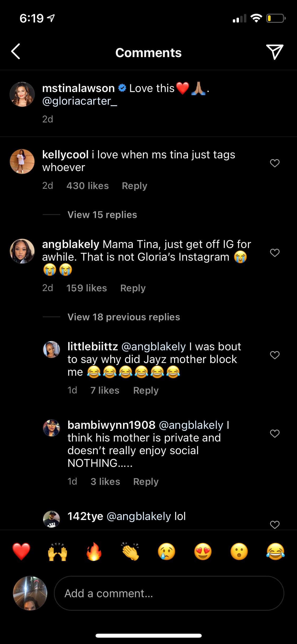
Task: Insert the red heart emoji reaction
Action: (x=21, y=552)
